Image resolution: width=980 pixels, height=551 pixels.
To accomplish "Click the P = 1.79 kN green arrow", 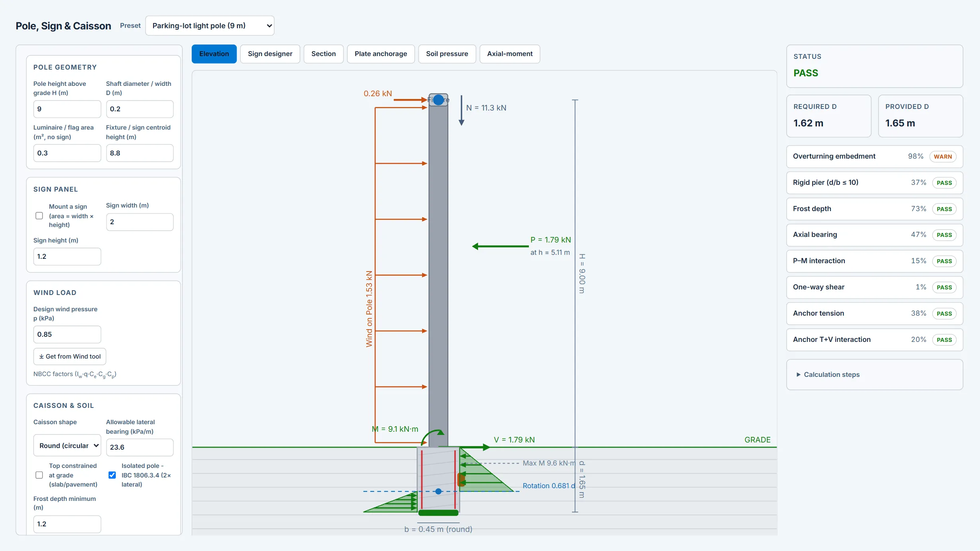I will [500, 246].
